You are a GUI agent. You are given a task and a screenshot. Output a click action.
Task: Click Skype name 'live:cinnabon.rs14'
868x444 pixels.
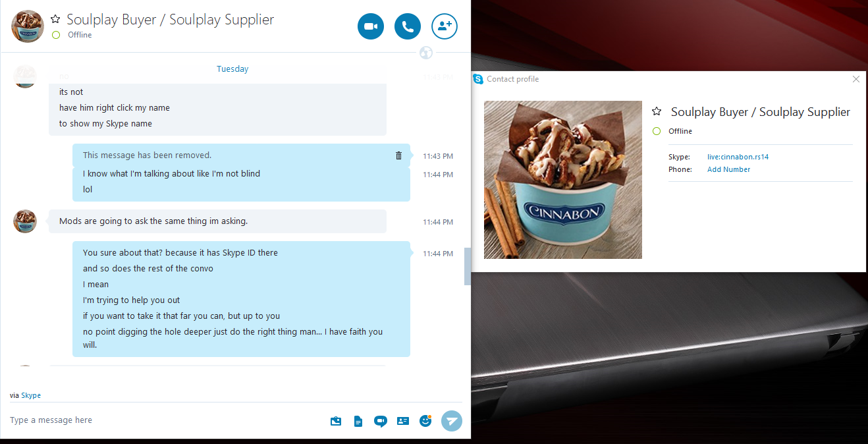click(x=738, y=157)
